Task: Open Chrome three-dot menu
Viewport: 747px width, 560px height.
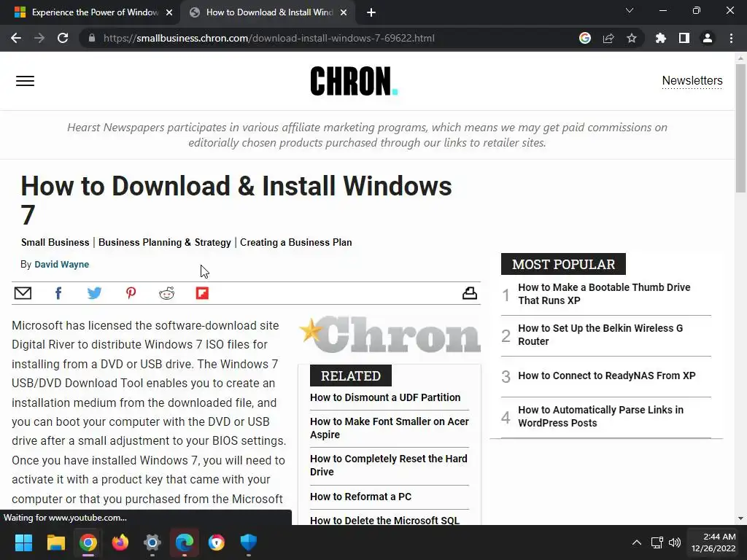Action: click(731, 38)
